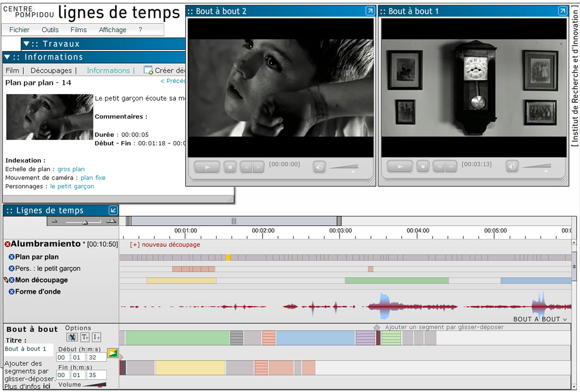The height and width of the screenshot is (392, 580).
Task: Mute the Bout à bout 1 speaker
Action: (x=512, y=167)
